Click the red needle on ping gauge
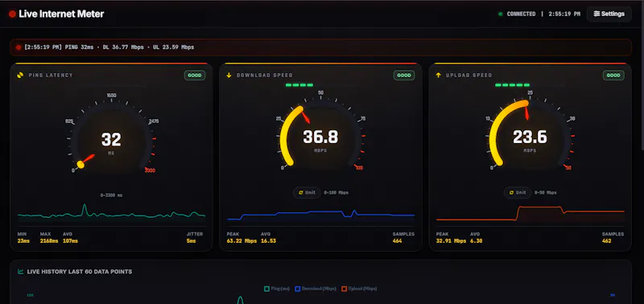The image size is (644, 304). point(89,158)
